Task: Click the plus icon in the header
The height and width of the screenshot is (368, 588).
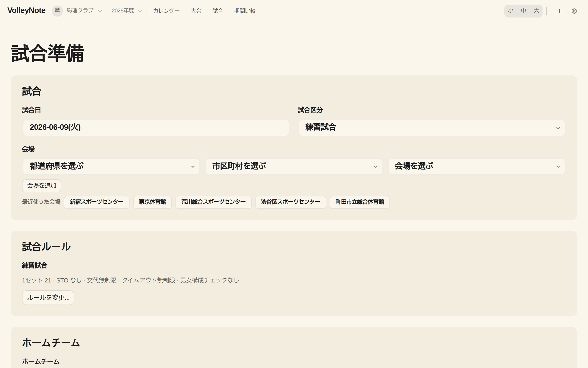Action: tap(559, 11)
